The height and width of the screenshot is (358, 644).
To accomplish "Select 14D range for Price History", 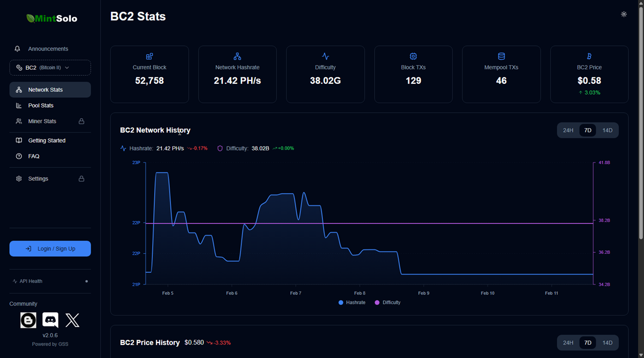I will [x=607, y=343].
